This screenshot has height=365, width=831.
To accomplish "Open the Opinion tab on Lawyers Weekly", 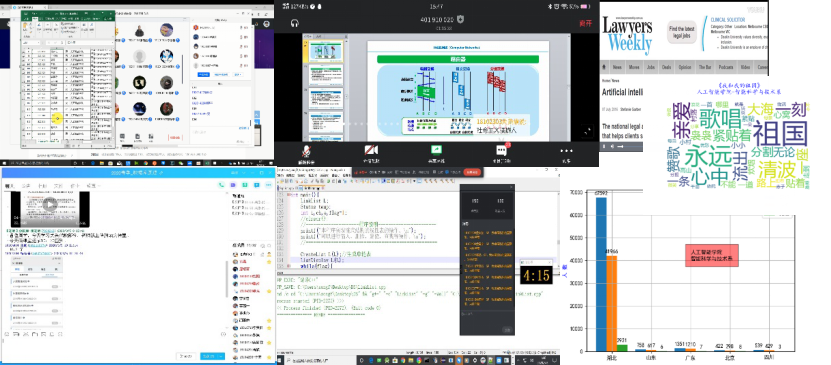I will (x=685, y=67).
